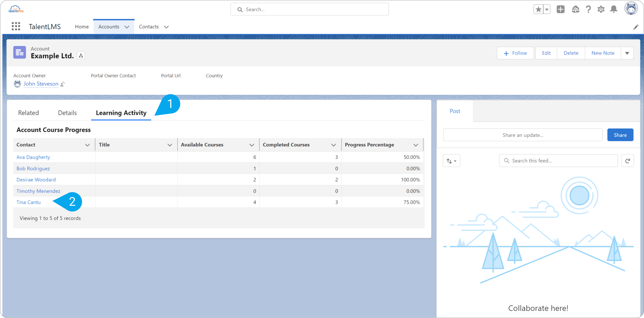Image resolution: width=644 pixels, height=318 pixels.
Task: Click the edit pencil icon near Contacts
Action: (x=636, y=27)
